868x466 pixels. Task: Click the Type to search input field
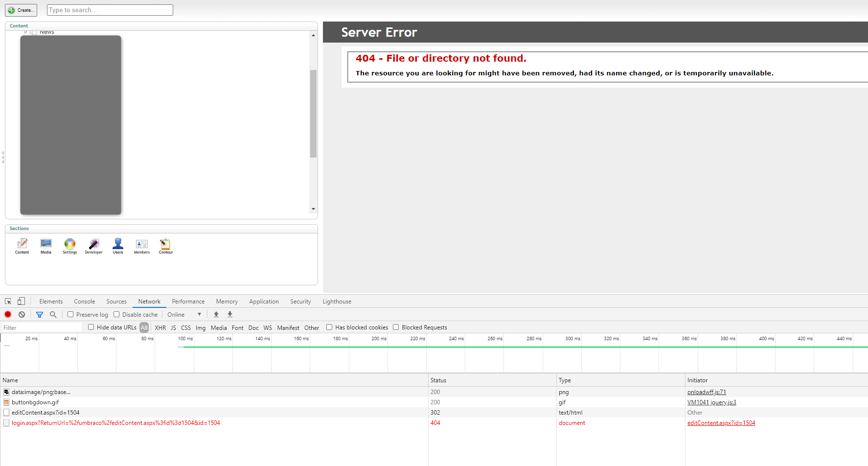tap(110, 10)
